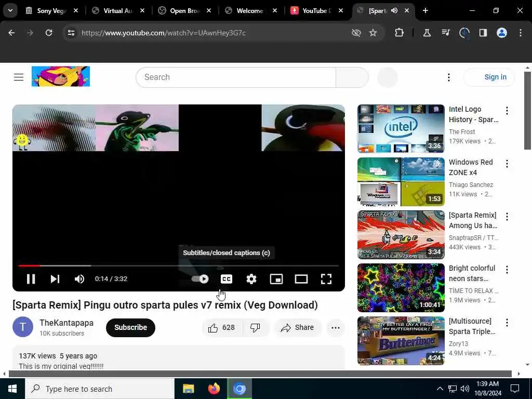Screen dimensions: 532x399
Task: Open Chrome Labs flask icon
Action: 427,33
